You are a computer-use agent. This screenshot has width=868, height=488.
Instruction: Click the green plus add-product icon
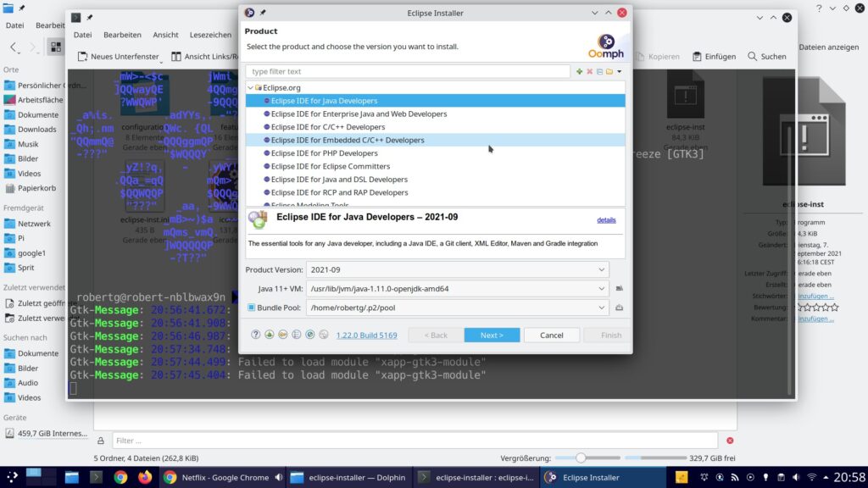pyautogui.click(x=579, y=71)
